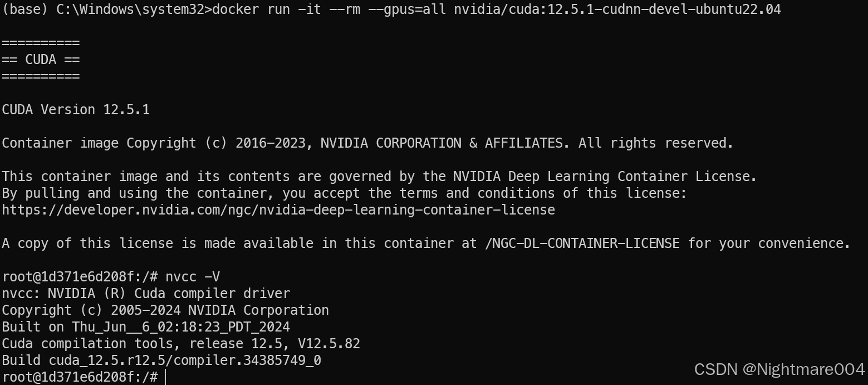Click the "CUDA Version 12.5.1" line
The image size is (868, 385).
pyautogui.click(x=76, y=110)
